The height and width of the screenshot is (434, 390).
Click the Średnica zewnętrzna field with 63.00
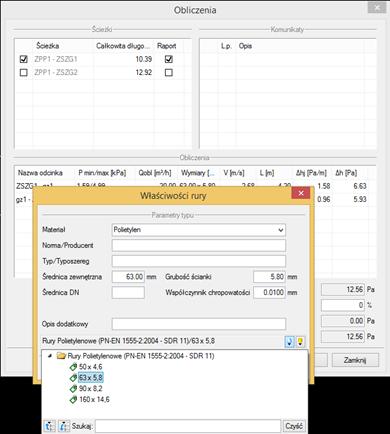(x=128, y=277)
